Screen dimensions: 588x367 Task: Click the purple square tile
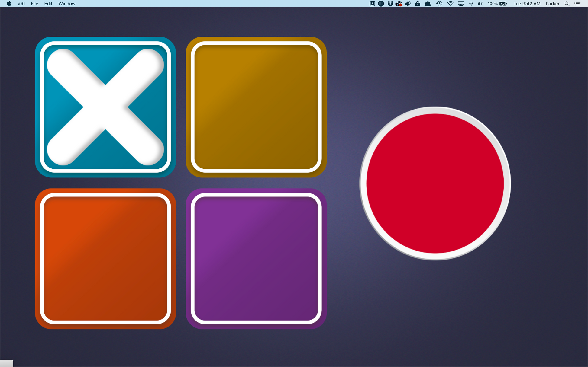tap(256, 259)
